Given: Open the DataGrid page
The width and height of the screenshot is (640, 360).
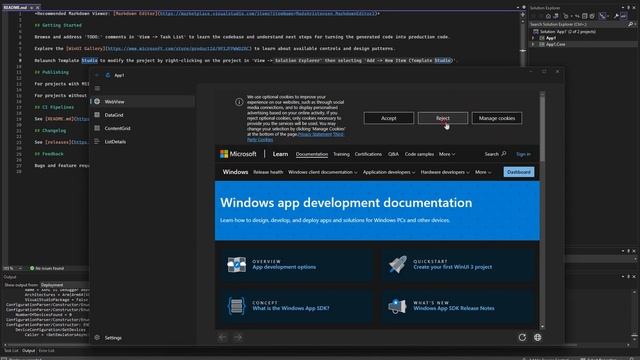Looking at the screenshot, I should 143,115.
